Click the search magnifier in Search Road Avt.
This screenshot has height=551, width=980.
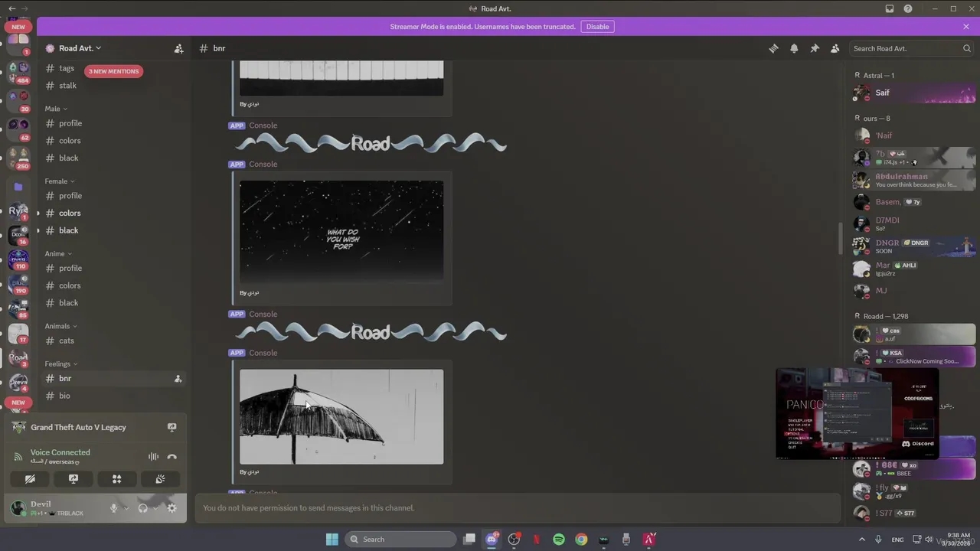pos(966,48)
